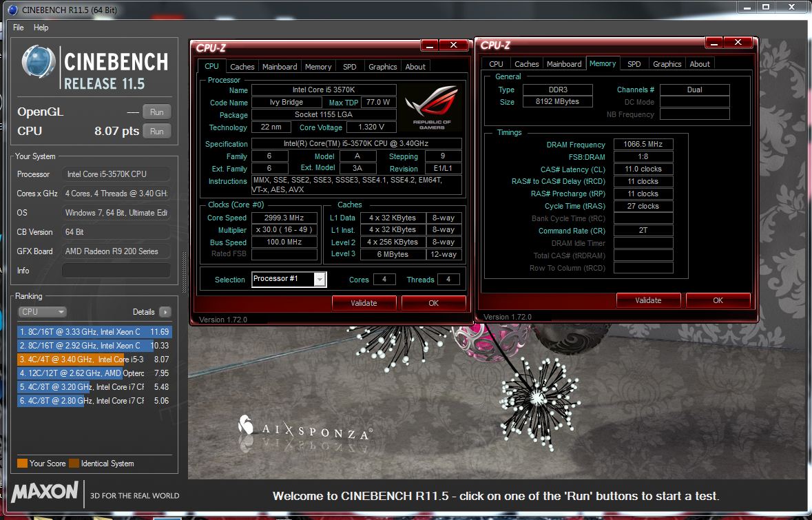Click the Details arrow button in Ranking
This screenshot has height=520, width=812.
point(165,312)
